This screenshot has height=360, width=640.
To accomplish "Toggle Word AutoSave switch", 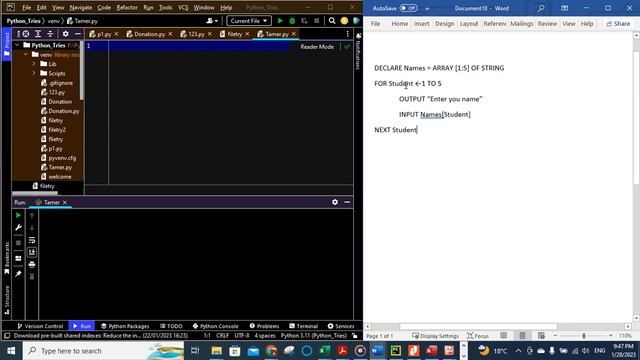I will [x=408, y=8].
